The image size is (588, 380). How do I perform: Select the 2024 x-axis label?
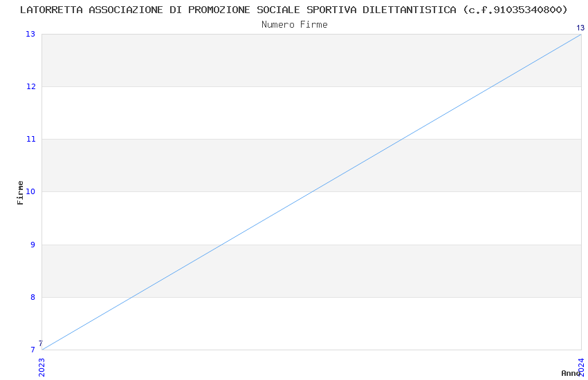click(x=581, y=367)
